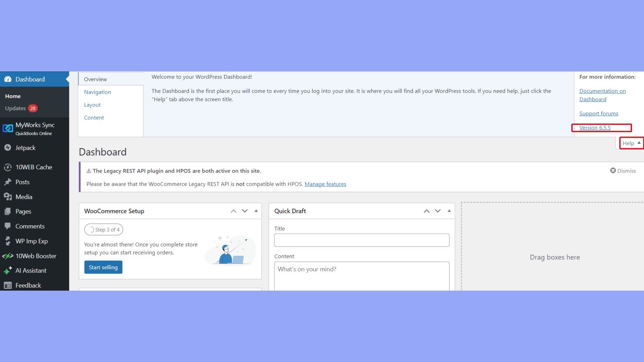644x362 pixels.
Task: Open the Posts pin icon
Action: 8,182
